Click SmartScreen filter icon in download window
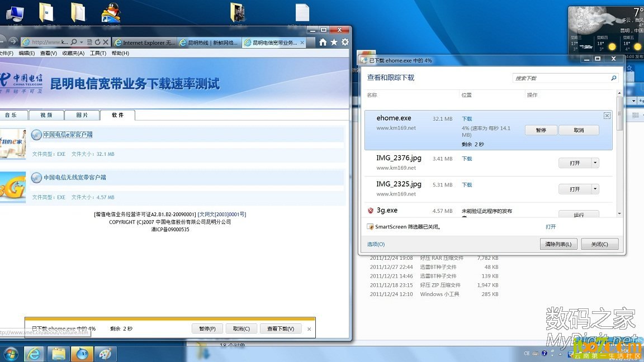Image resolution: width=644 pixels, height=362 pixels. coord(370,227)
